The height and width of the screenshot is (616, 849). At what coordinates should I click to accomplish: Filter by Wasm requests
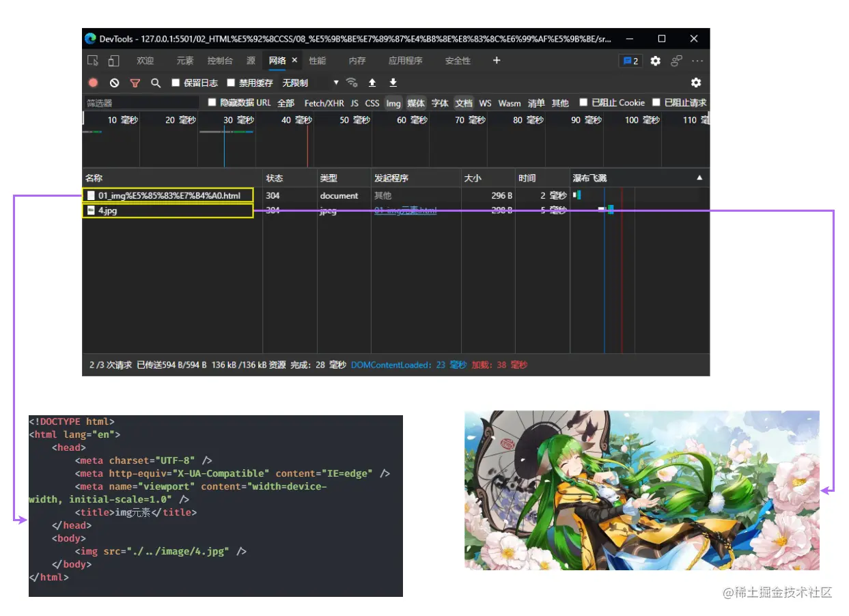click(510, 103)
